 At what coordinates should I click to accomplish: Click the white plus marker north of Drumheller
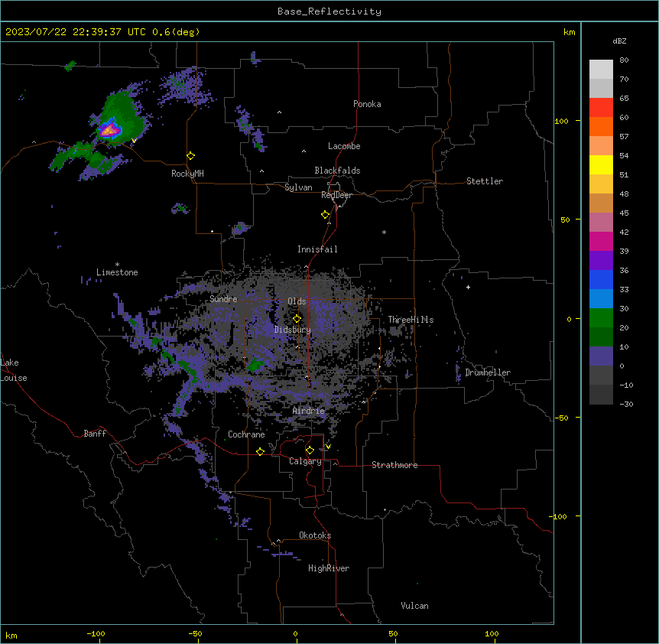(x=468, y=287)
